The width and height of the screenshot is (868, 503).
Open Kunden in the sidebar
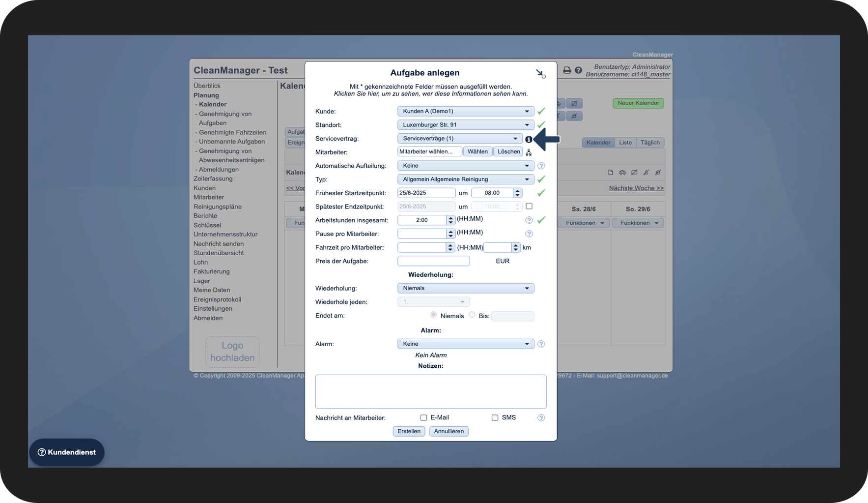click(204, 188)
